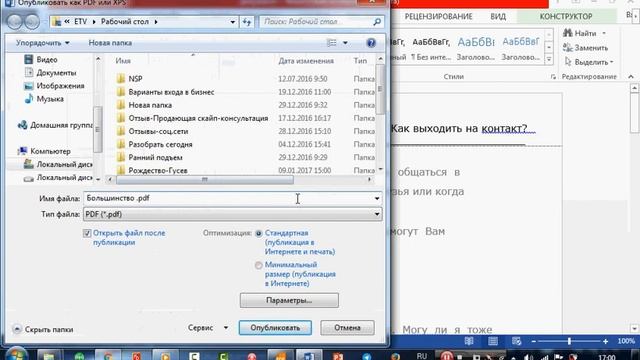
Task: Click the search magnifier icon
Action: 377,22
